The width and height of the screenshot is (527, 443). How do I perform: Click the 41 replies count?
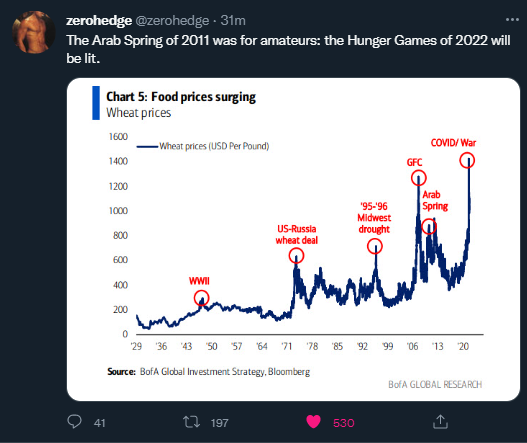point(99,423)
